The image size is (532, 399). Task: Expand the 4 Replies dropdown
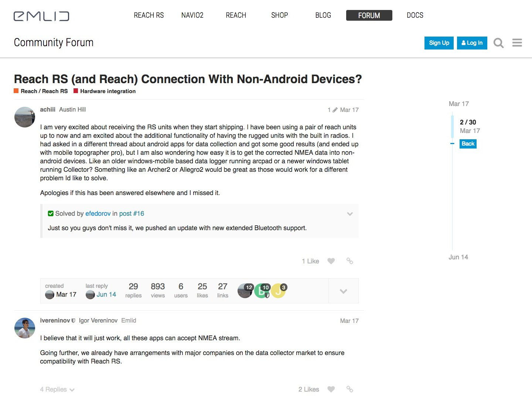coord(57,389)
